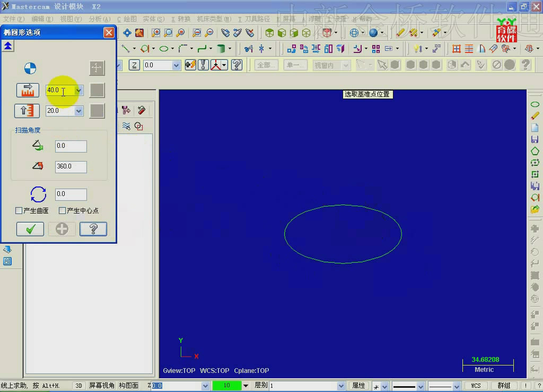Open the 视图(V) menu

[71, 19]
